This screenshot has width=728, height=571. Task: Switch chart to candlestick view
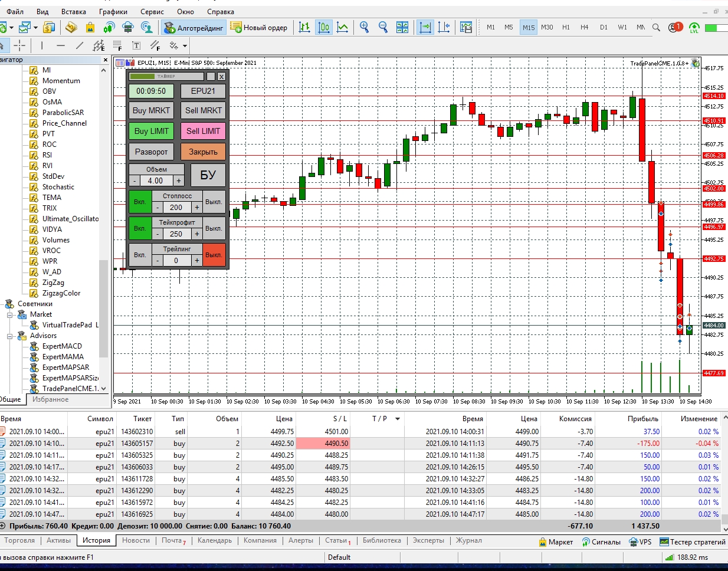click(x=323, y=27)
